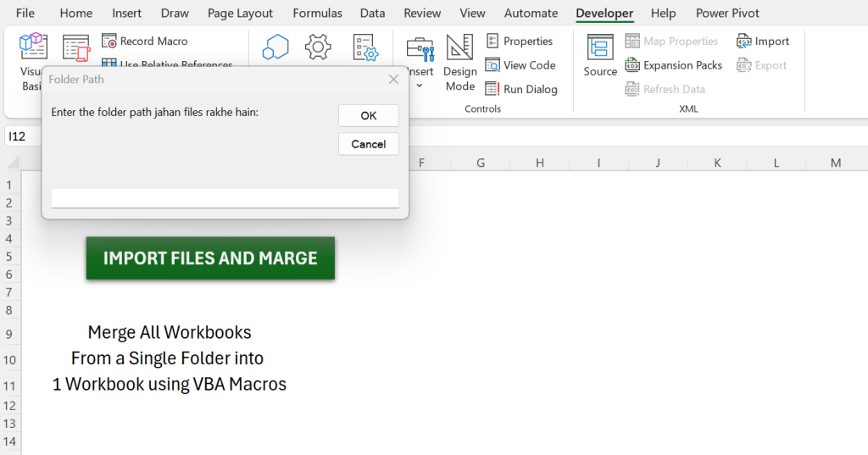
Task: Switch to the Power Pivot tab
Action: 726,14
